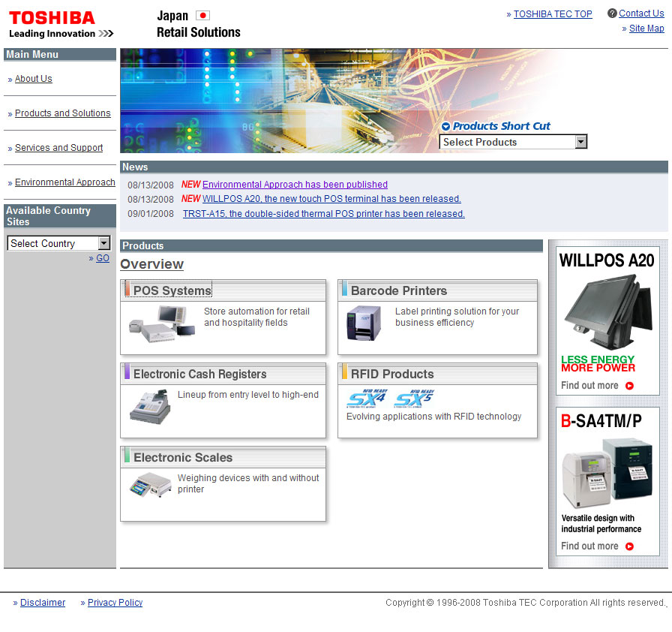Screen dimensions: 672x632
Task: Click the B-SA4TM/P printers image
Action: [607, 474]
